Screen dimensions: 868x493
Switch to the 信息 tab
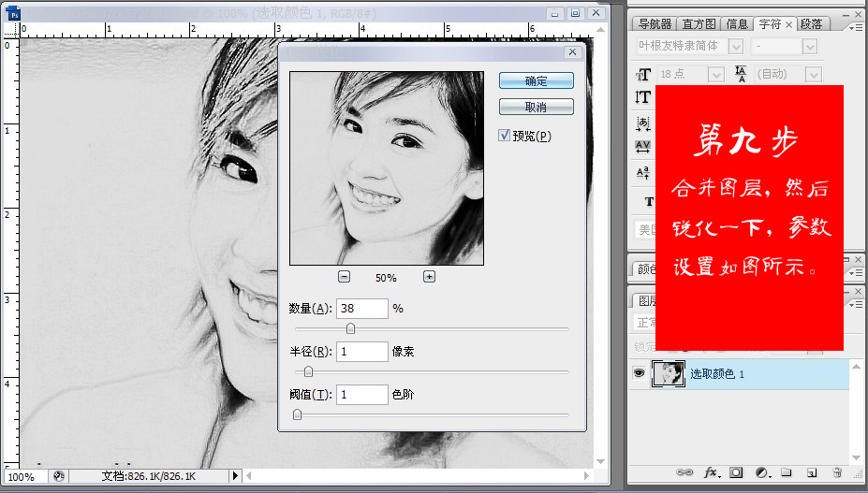click(737, 23)
